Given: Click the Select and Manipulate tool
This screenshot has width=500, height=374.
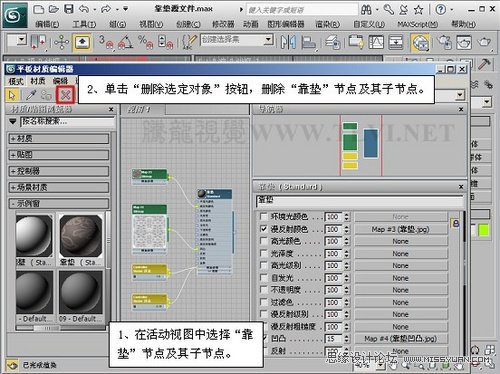Looking at the screenshot, I should 61,42.
